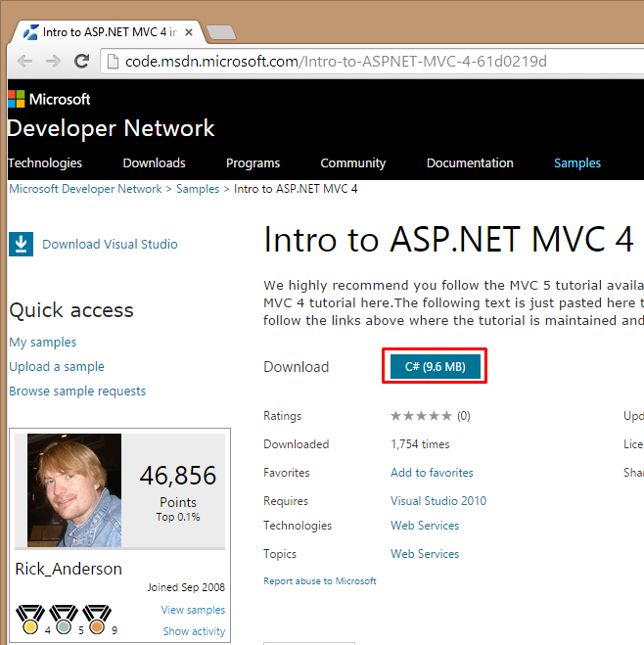The width and height of the screenshot is (644, 645).
Task: Click the silver medal icon
Action: tap(64, 620)
